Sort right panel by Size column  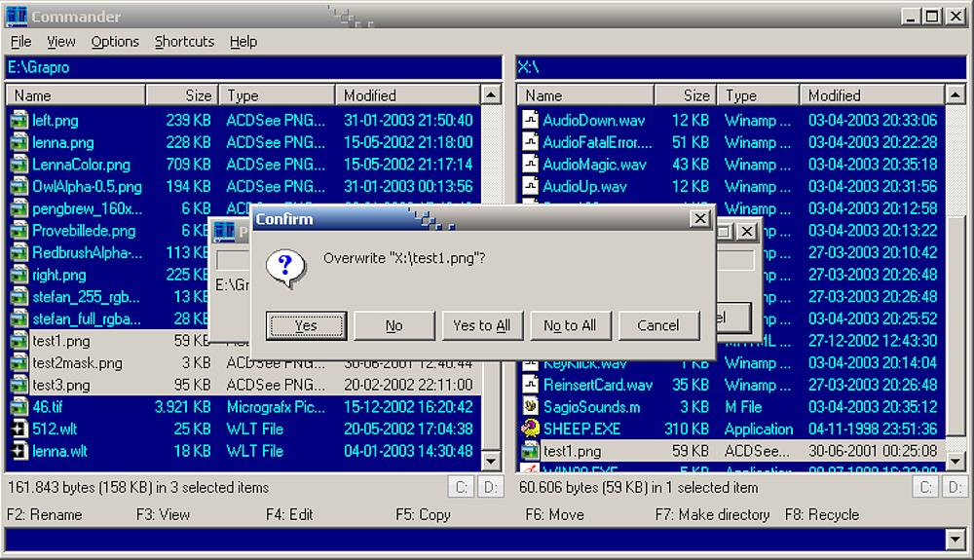(x=686, y=95)
